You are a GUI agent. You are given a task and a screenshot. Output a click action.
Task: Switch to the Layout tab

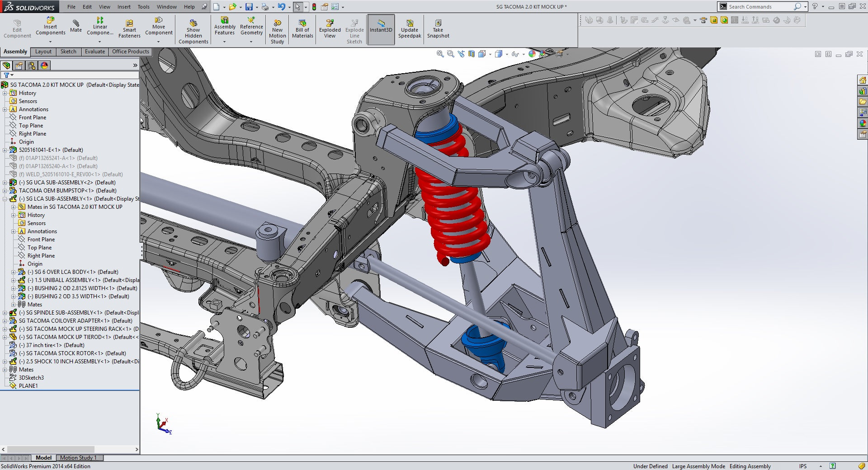[43, 52]
